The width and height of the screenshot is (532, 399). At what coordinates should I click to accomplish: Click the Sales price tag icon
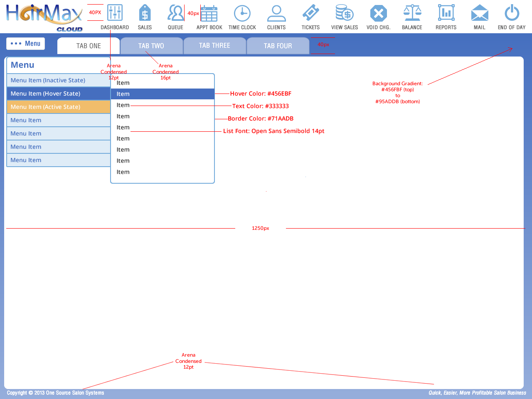[x=145, y=13]
